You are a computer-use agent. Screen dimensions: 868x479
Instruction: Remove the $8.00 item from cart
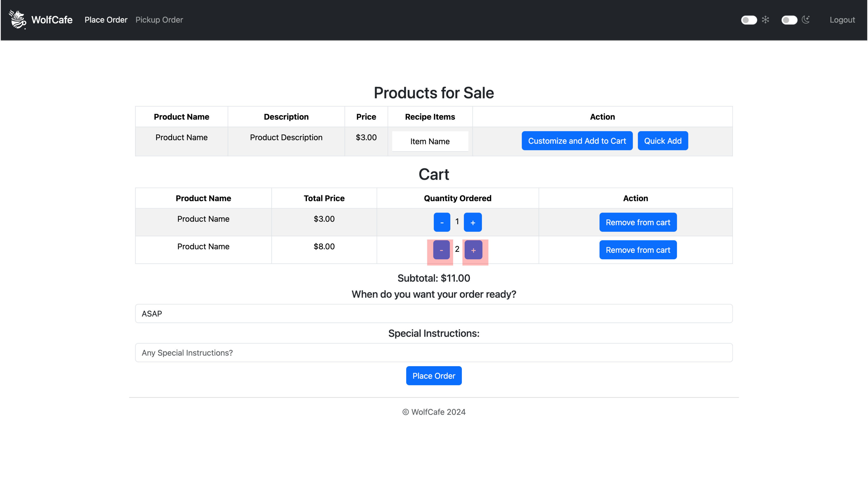[x=637, y=250]
